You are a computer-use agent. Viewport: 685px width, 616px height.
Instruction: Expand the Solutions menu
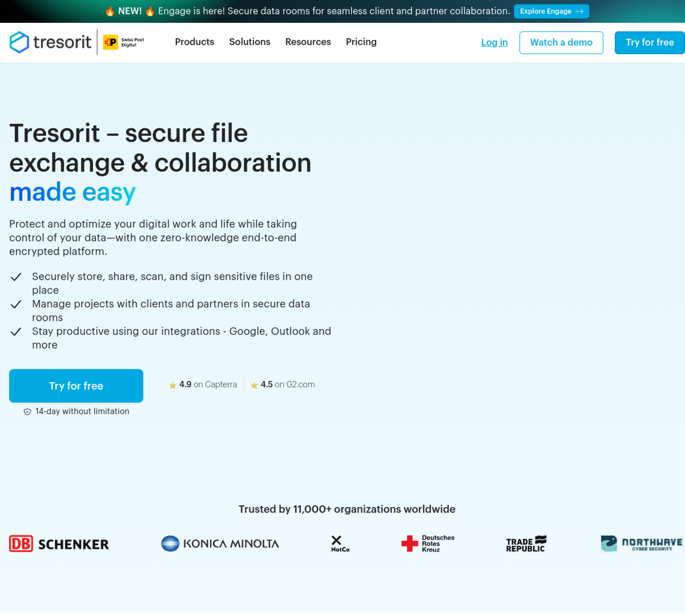[249, 42]
